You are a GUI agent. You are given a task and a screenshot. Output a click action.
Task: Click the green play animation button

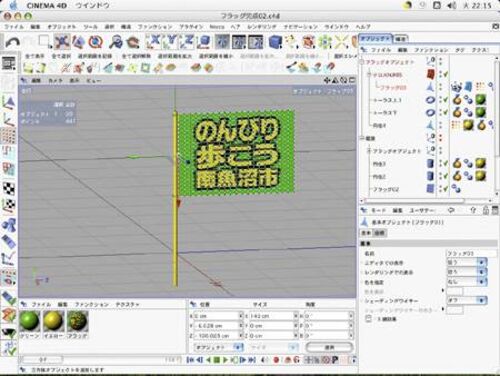225,360
